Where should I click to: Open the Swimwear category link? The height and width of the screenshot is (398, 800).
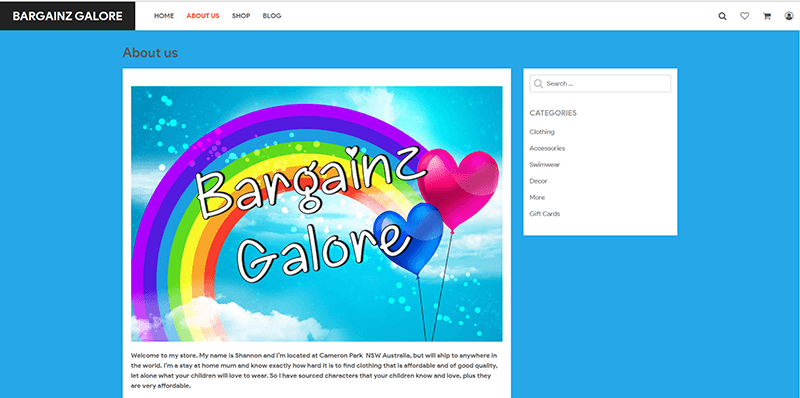[x=544, y=164]
